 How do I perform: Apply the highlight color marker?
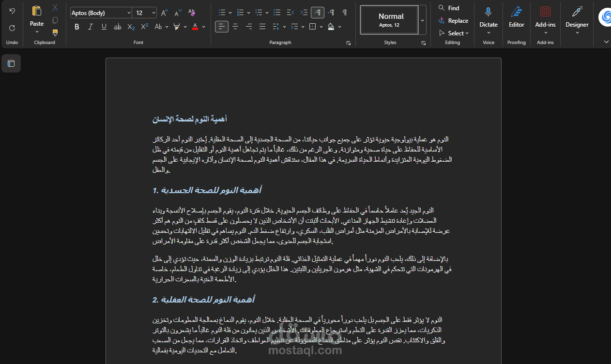pos(177,27)
